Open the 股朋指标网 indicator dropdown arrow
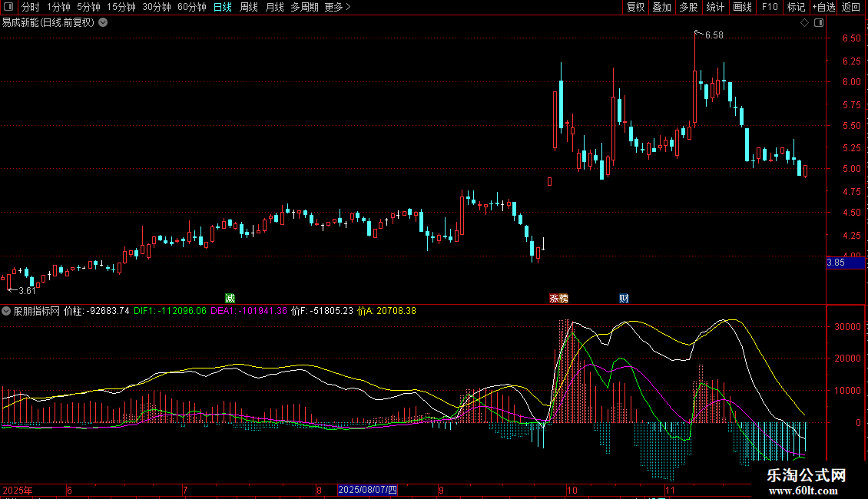Viewport: 868px width, 499px height. [7, 312]
